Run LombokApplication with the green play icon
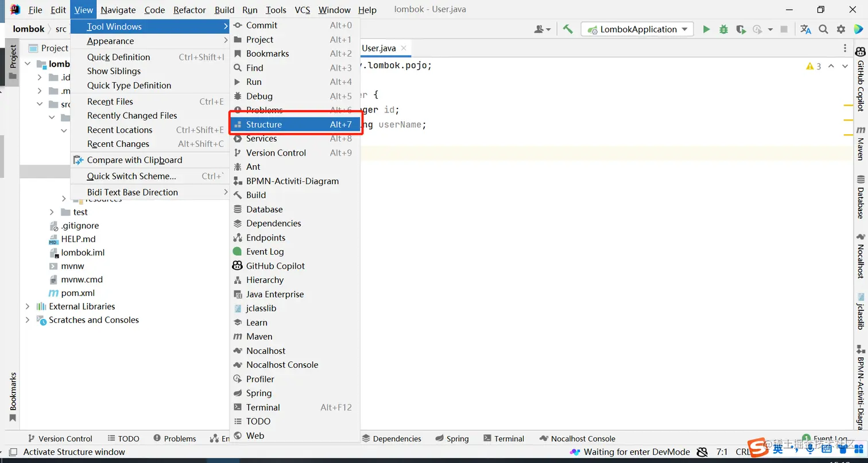The width and height of the screenshot is (868, 463). click(706, 29)
